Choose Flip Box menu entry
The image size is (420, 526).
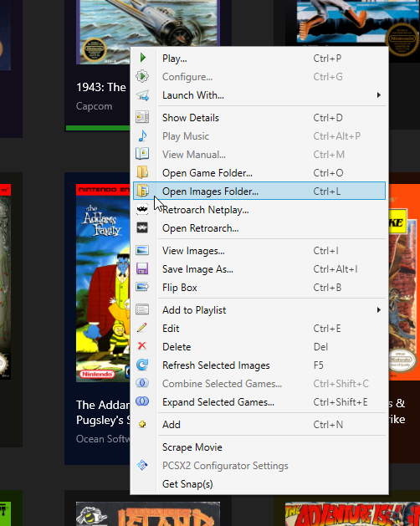click(x=259, y=288)
